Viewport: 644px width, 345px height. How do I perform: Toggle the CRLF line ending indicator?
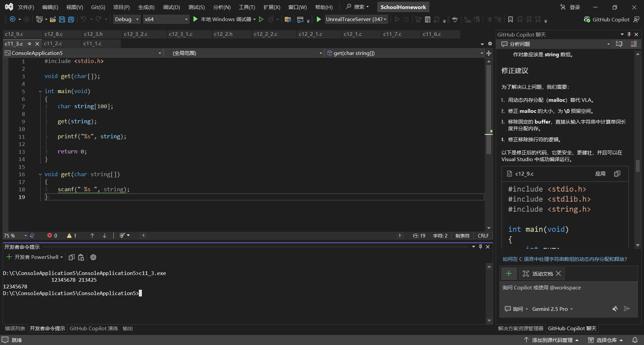coord(483,236)
